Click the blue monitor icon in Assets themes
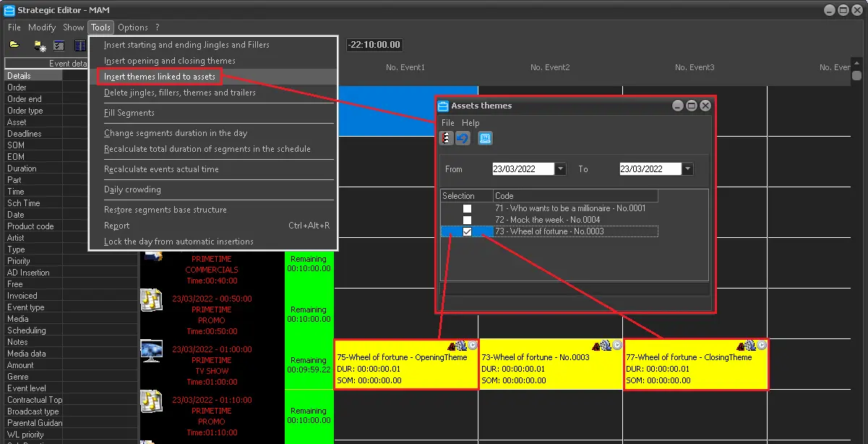 click(x=485, y=138)
